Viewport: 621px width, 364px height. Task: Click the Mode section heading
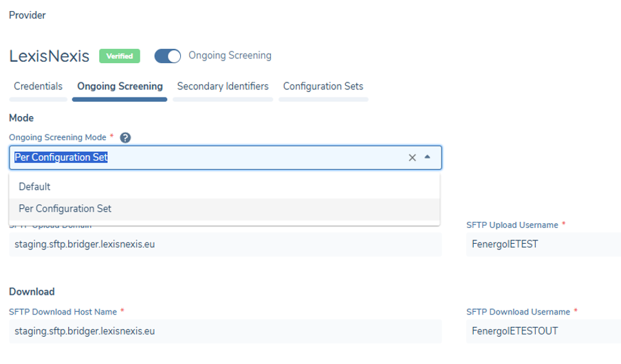click(x=21, y=118)
